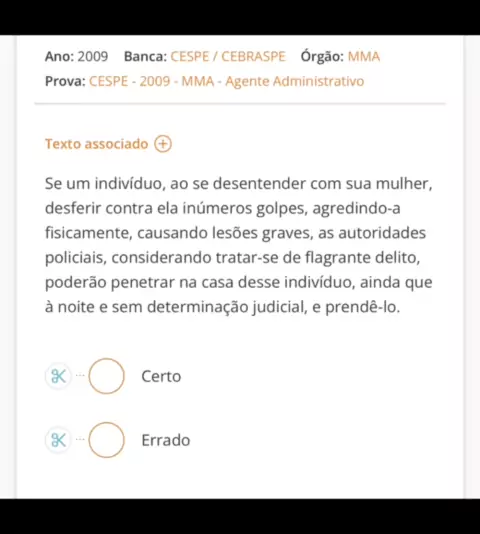Click the Órgão label
This screenshot has height=534, width=480.
click(322, 57)
